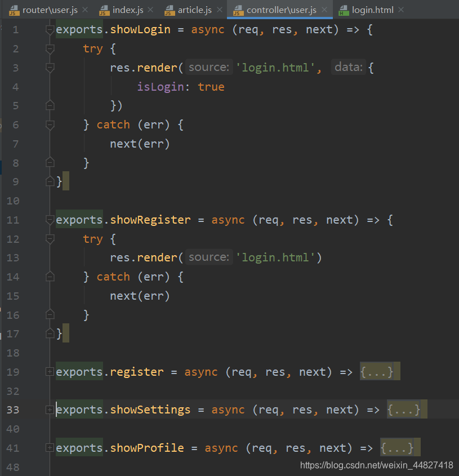Image resolution: width=459 pixels, height=476 pixels.
Task: Click the JS file icon on article.js tab
Action: (170, 11)
